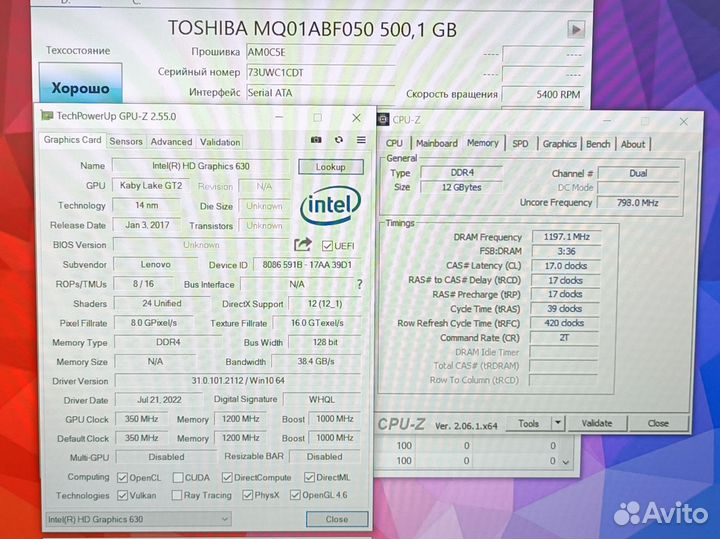Toggle the CUDA checkbox

coord(178,477)
